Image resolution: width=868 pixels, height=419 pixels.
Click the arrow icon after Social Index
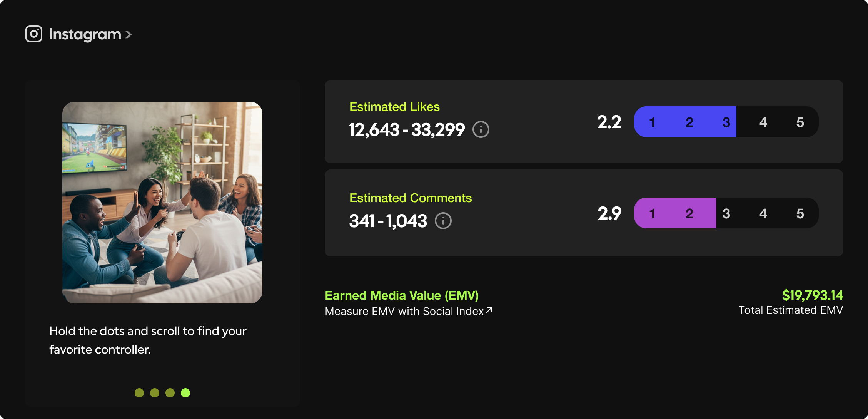pyautogui.click(x=489, y=310)
